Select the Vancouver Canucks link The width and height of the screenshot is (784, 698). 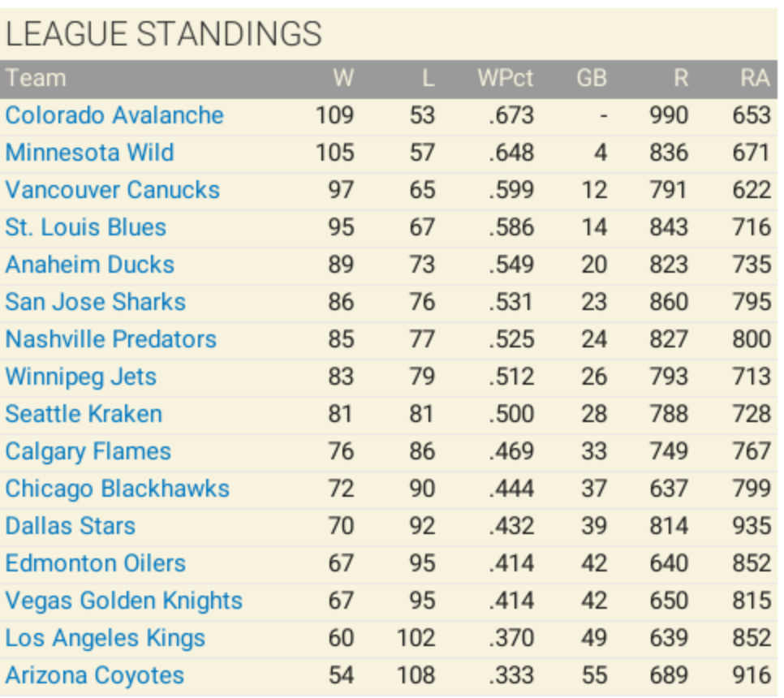pos(112,190)
